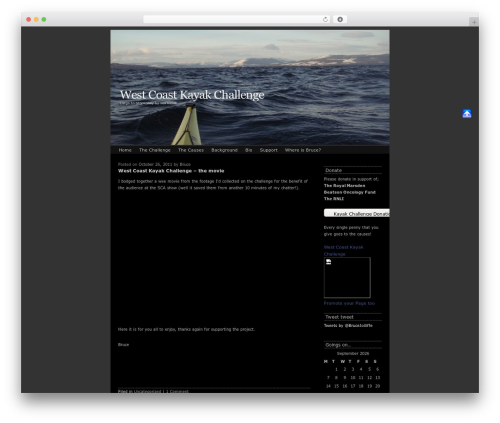Image resolution: width=500 pixels, height=423 pixels.
Task: Click the browser reload icon
Action: point(325,19)
